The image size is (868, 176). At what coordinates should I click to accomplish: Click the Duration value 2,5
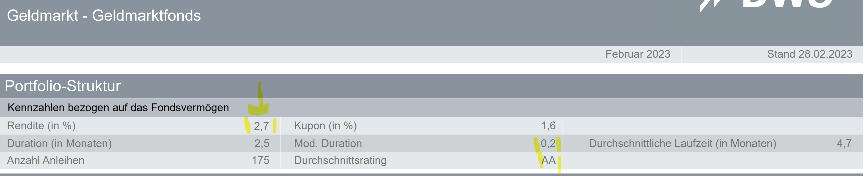261,144
